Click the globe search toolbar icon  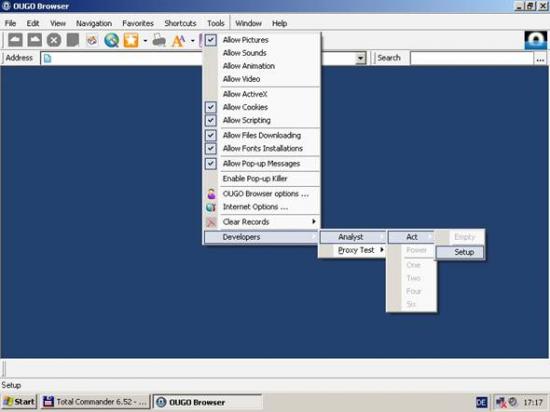coord(112,40)
